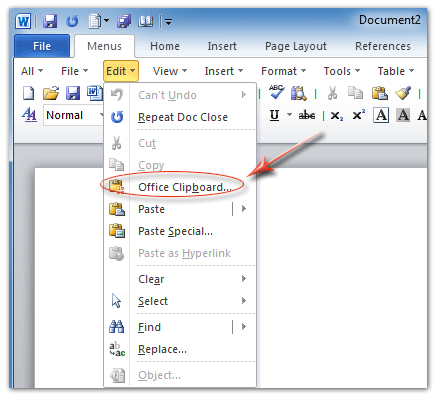The height and width of the screenshot is (400, 441).
Task: Switch to the References tab
Action: 383,46
